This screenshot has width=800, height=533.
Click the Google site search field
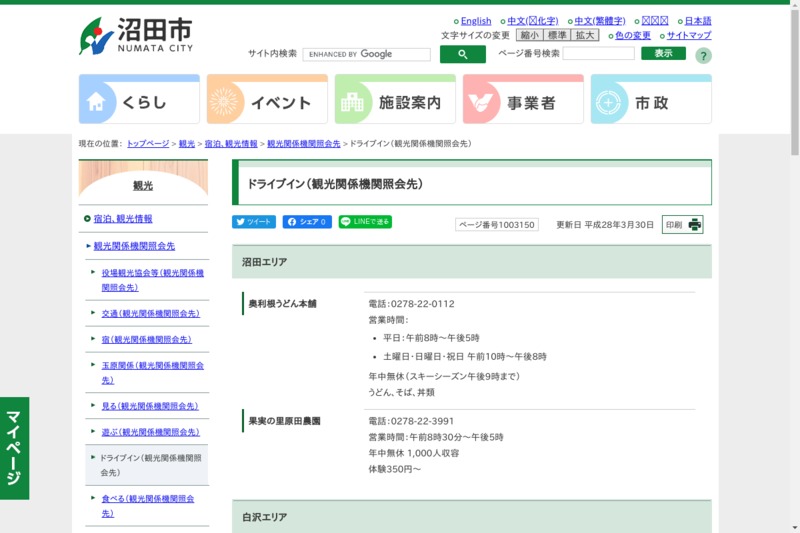366,54
